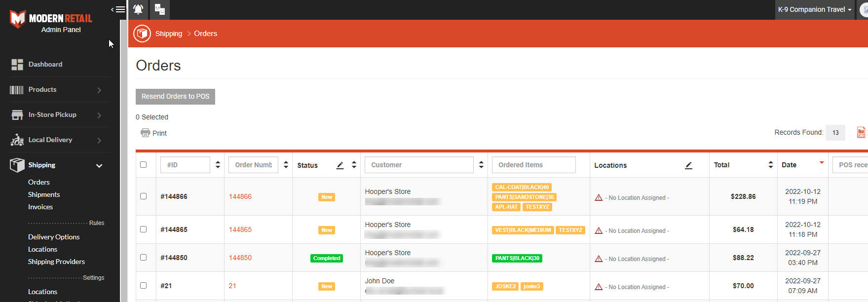Open order number 144865 link
This screenshot has height=302, width=868.
pyautogui.click(x=240, y=229)
